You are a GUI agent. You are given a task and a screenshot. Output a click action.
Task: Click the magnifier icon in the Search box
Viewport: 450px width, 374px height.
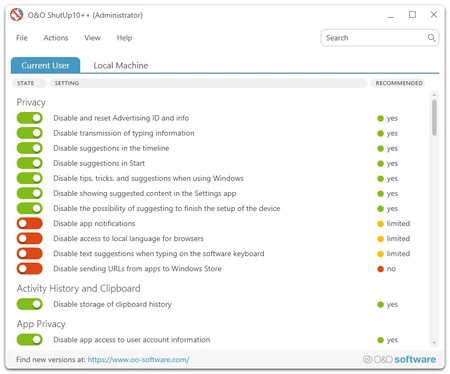click(x=431, y=38)
